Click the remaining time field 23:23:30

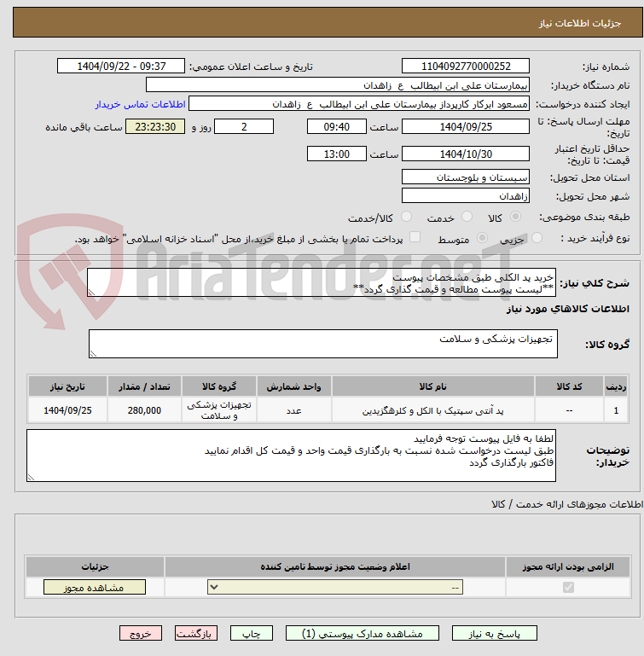click(155, 127)
